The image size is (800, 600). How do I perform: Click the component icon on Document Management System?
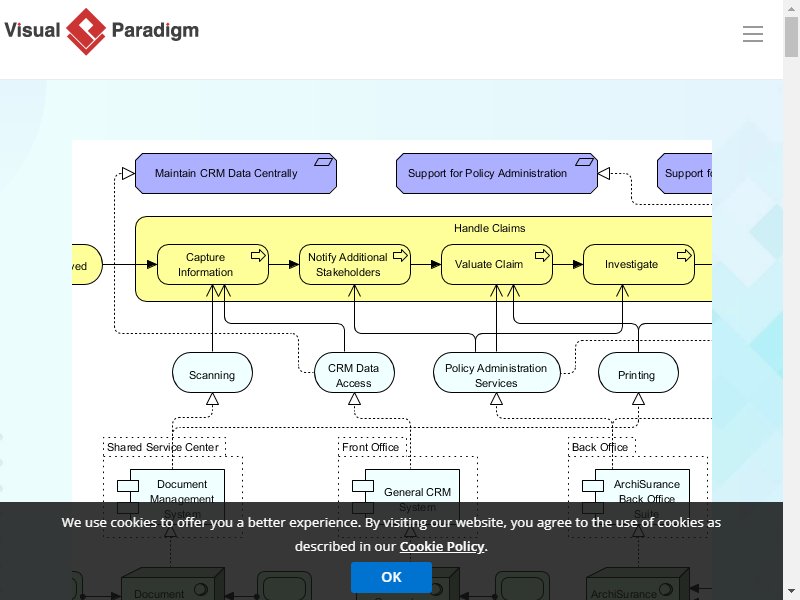(128, 496)
